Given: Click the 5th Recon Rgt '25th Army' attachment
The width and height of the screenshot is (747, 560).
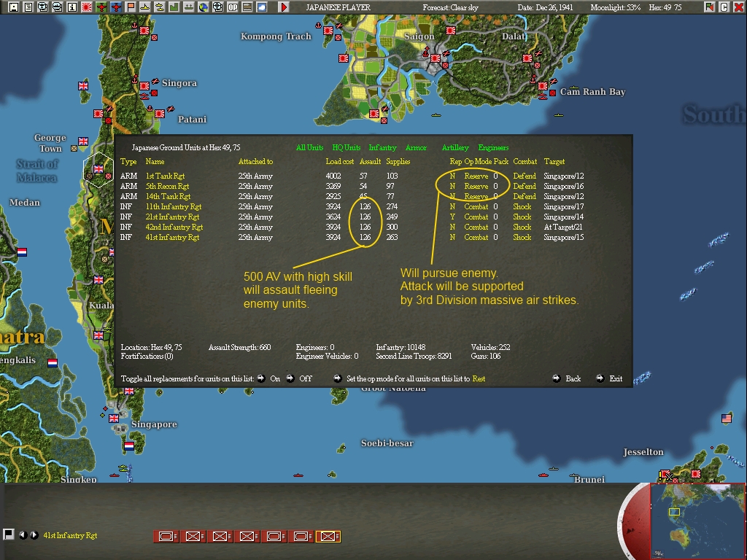Looking at the screenshot, I should 255,186.
